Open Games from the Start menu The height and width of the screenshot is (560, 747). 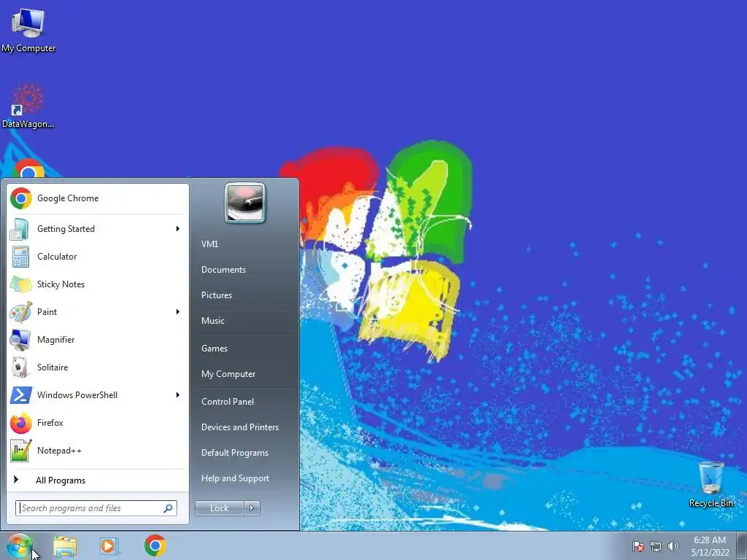(x=214, y=349)
